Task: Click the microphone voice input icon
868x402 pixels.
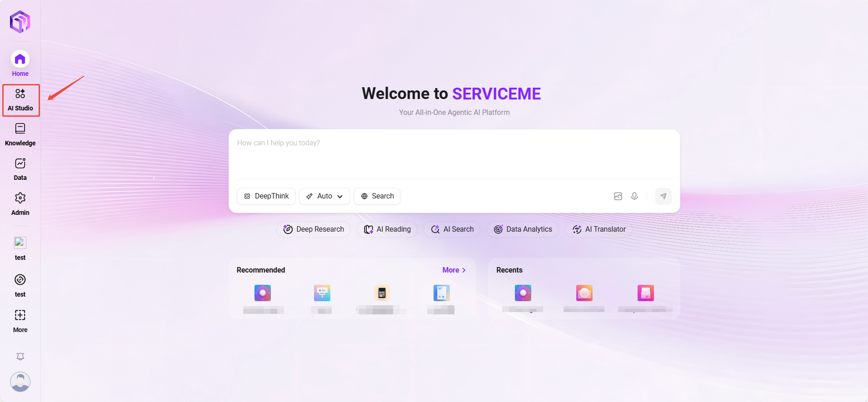Action: tap(634, 196)
